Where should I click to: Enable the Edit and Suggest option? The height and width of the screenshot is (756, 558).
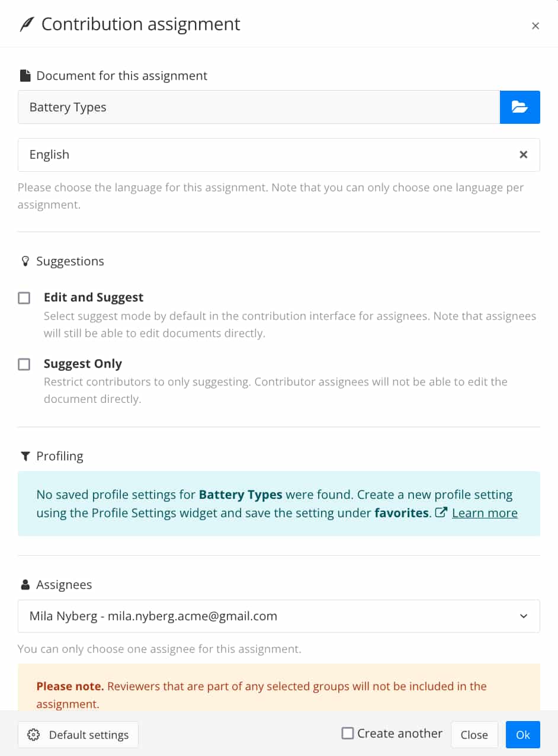pyautogui.click(x=24, y=298)
